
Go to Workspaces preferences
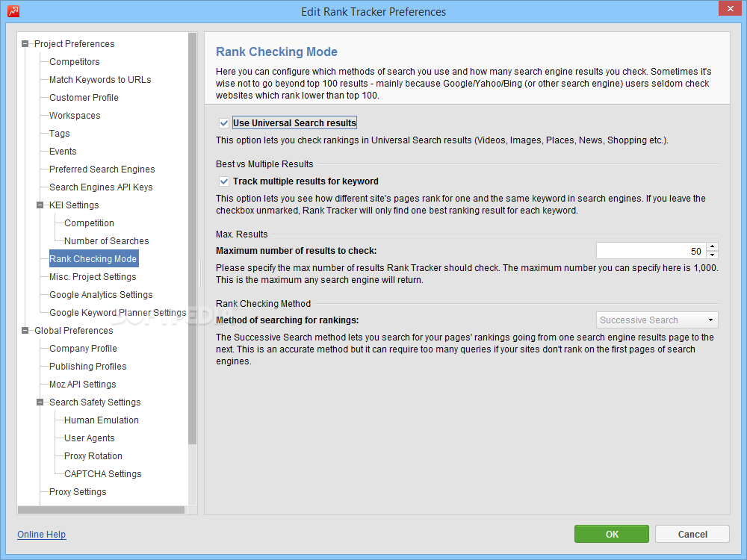pyautogui.click(x=75, y=116)
